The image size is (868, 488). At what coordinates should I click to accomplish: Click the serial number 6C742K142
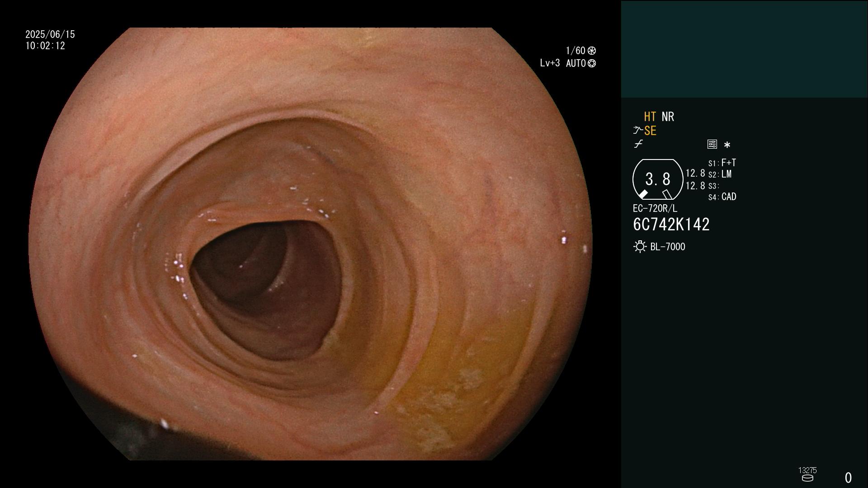(671, 224)
